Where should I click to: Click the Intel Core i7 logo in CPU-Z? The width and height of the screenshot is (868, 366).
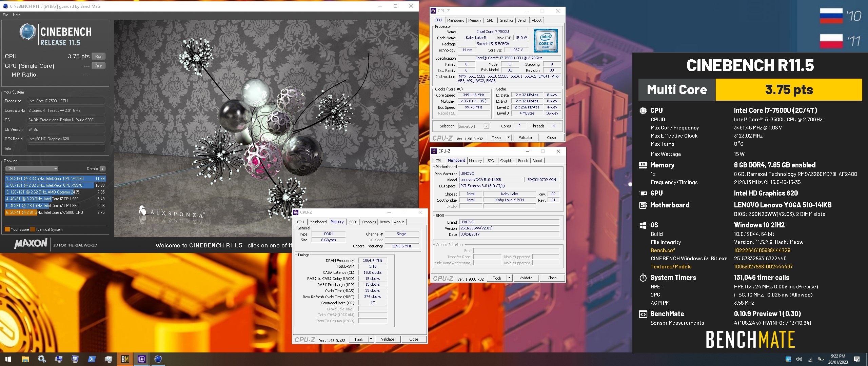546,41
